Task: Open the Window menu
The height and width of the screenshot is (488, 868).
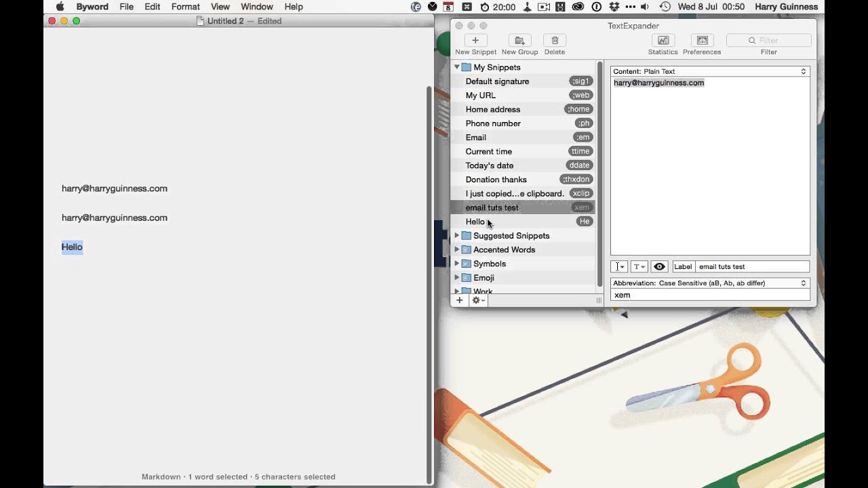Action: pos(257,7)
